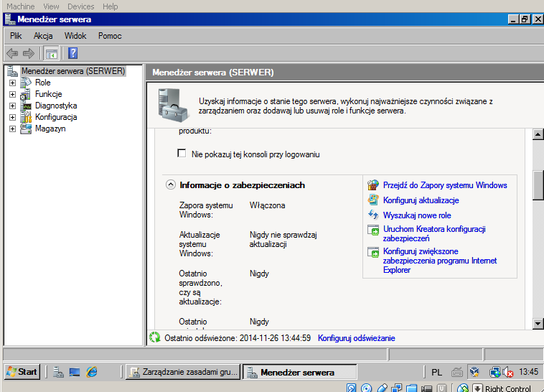Click the icon beside Uruchom Kreatora konfiguracji

(x=373, y=230)
